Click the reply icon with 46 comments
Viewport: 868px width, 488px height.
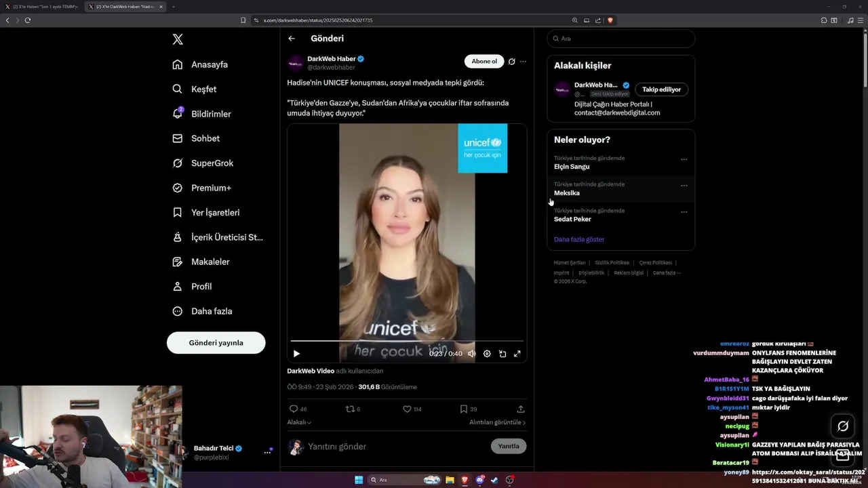[x=294, y=409]
